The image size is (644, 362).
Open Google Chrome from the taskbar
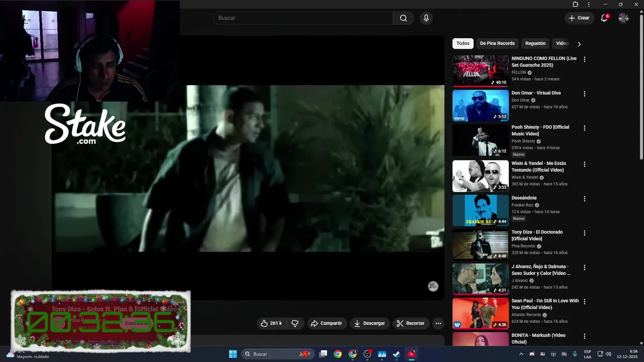coord(338,354)
